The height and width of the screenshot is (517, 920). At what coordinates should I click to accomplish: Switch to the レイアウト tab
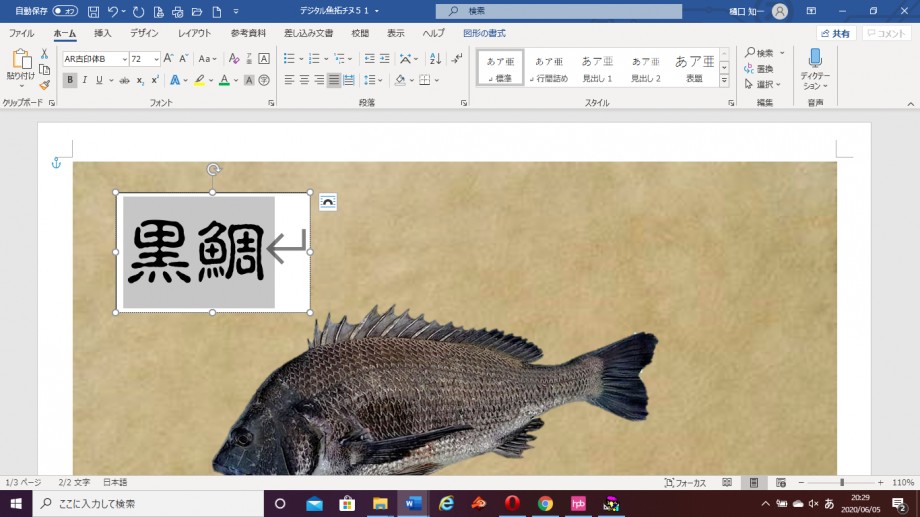pos(194,33)
